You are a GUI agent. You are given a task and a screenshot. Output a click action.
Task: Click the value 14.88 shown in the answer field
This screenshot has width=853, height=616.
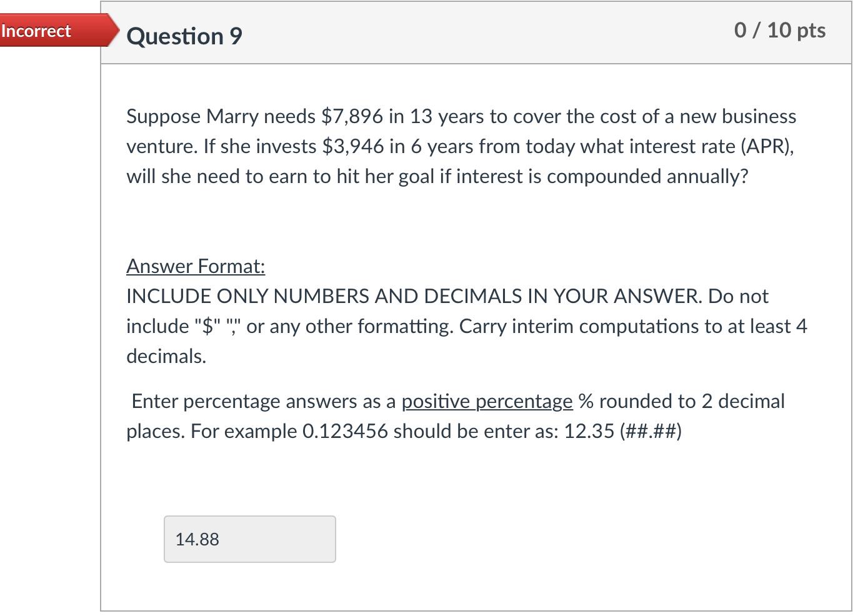coord(197,539)
